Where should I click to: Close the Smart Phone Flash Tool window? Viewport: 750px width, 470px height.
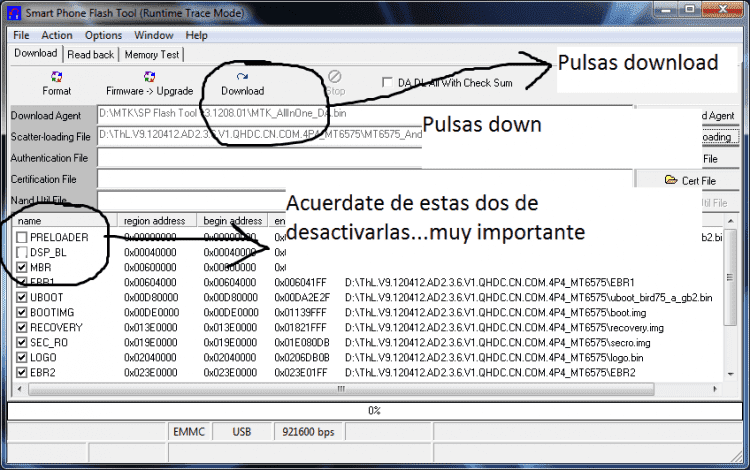(722, 9)
